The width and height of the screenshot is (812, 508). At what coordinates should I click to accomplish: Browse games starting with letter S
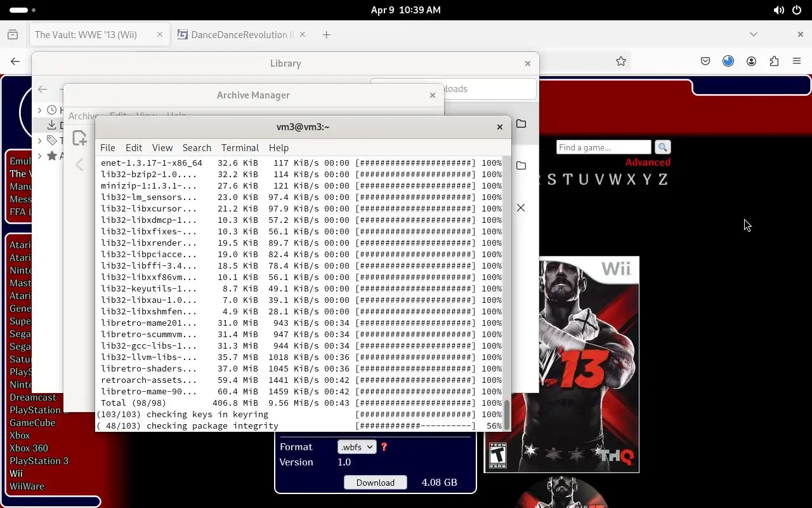(552, 180)
